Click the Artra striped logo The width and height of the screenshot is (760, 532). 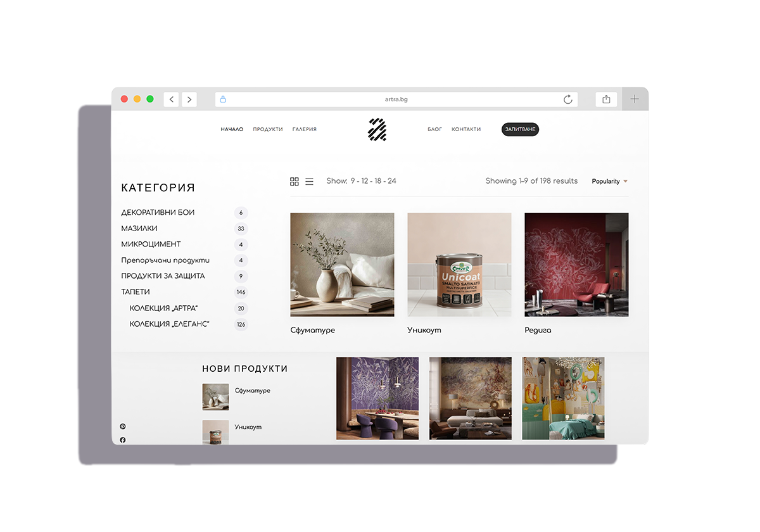pyautogui.click(x=377, y=129)
